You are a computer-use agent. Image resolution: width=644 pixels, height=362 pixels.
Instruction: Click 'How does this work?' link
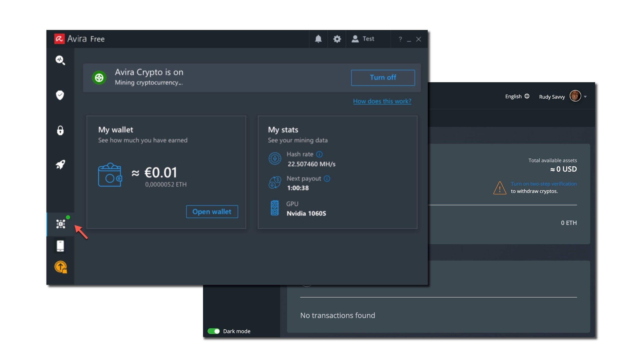point(382,101)
